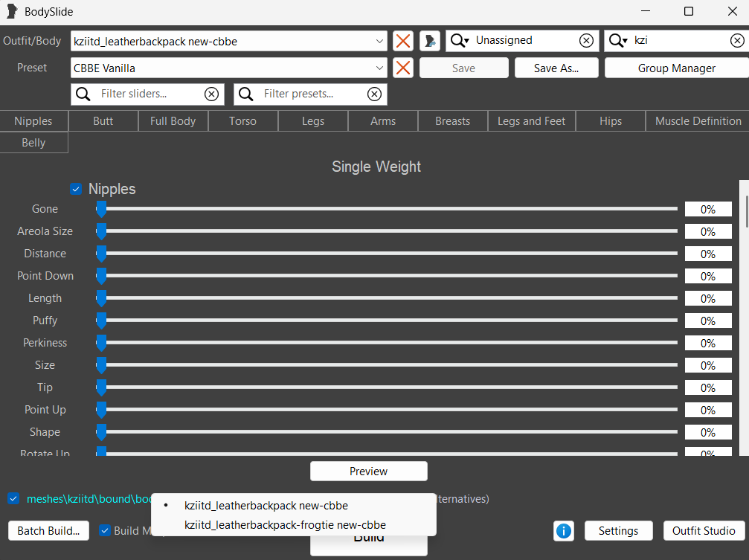Switch to the Legs and Feet tab
The image size is (749, 560).
click(532, 121)
